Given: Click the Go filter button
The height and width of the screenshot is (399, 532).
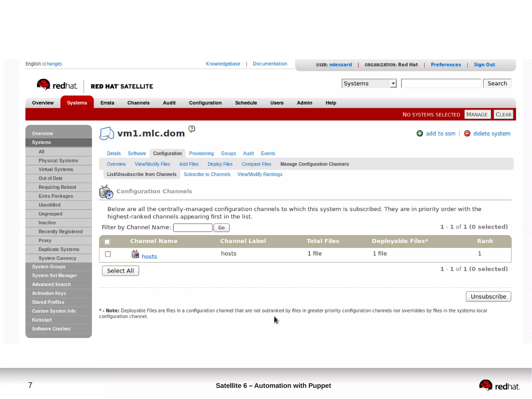Looking at the screenshot, I should pyautogui.click(x=221, y=227).
